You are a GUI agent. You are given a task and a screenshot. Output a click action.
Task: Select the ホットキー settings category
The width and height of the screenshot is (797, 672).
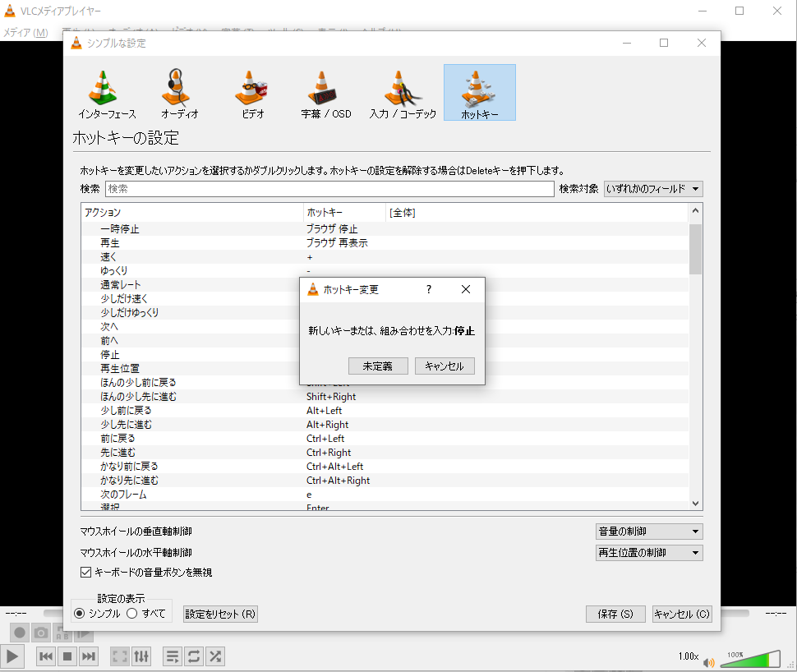[479, 93]
